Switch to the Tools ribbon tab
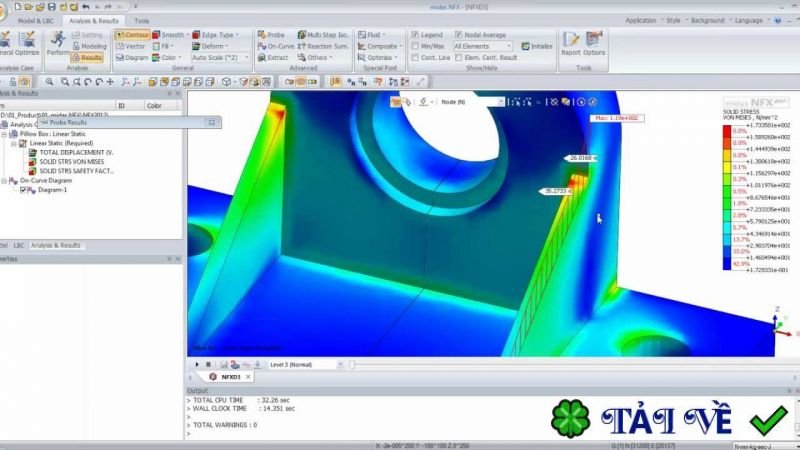800x450 pixels. 141,21
